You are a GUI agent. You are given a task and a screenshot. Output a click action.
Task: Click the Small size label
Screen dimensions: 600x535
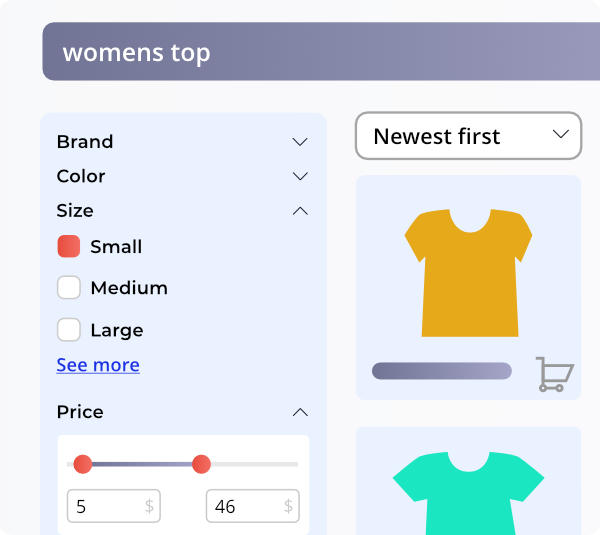point(116,246)
